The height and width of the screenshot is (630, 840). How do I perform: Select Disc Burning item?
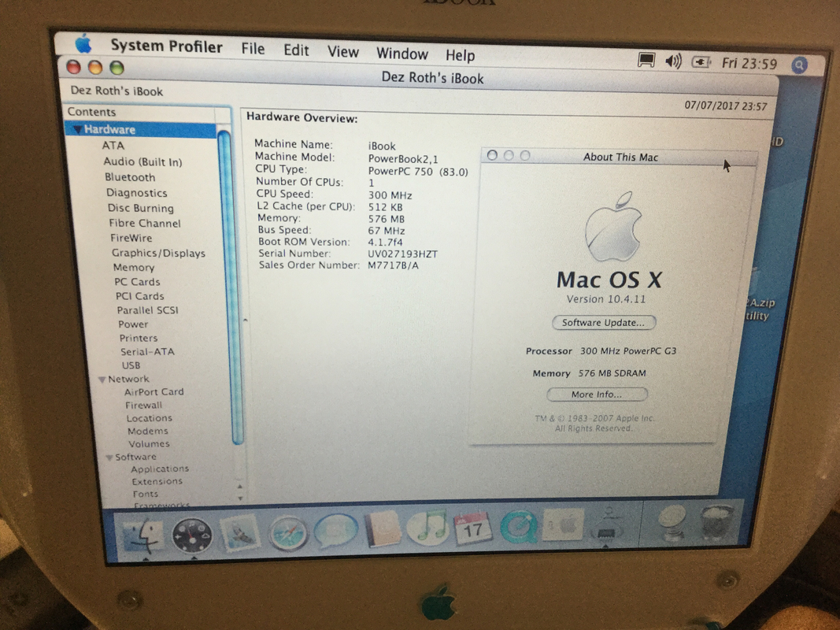coord(140,208)
